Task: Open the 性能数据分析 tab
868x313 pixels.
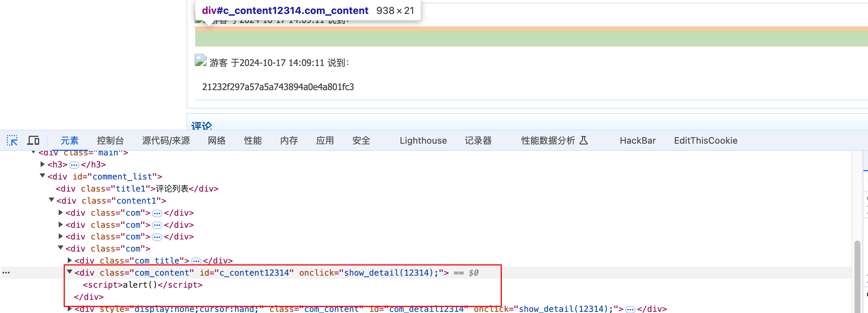Action: pos(548,141)
